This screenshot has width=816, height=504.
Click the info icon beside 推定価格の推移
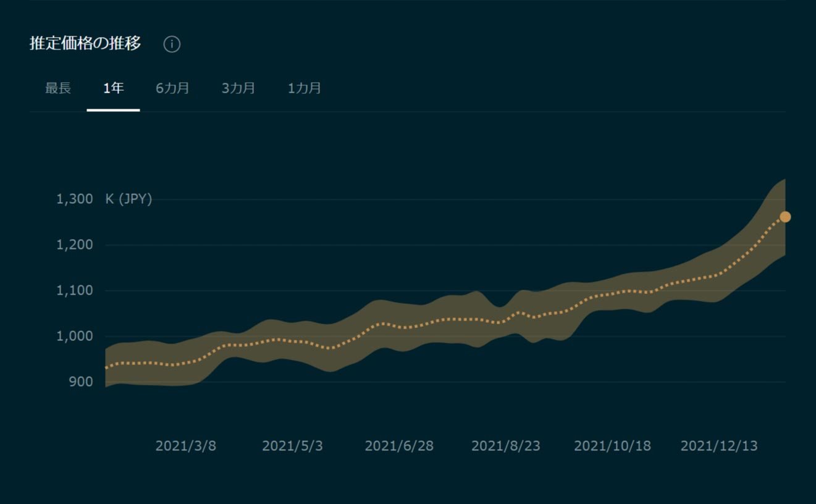point(172,44)
